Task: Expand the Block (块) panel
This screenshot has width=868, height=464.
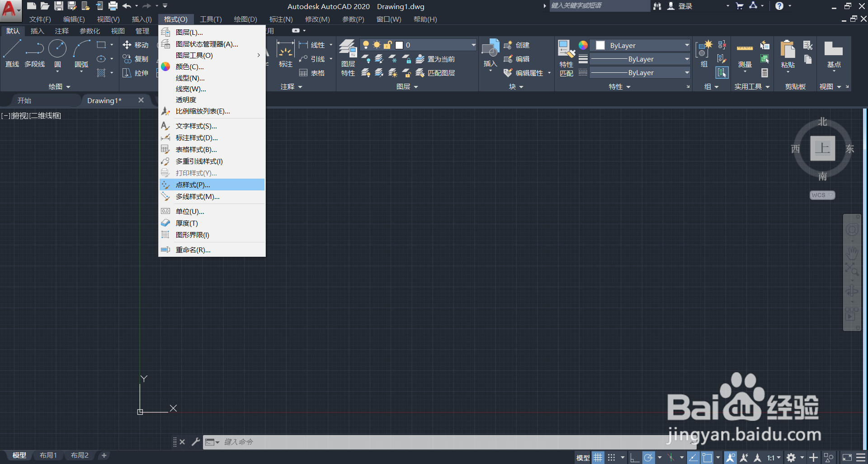Action: [x=516, y=86]
